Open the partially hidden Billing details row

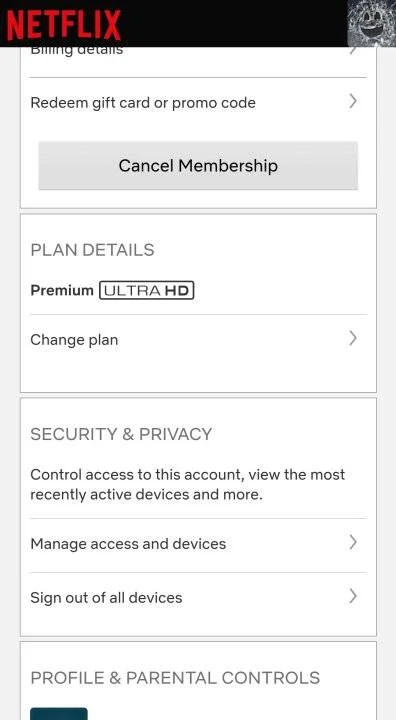click(198, 61)
